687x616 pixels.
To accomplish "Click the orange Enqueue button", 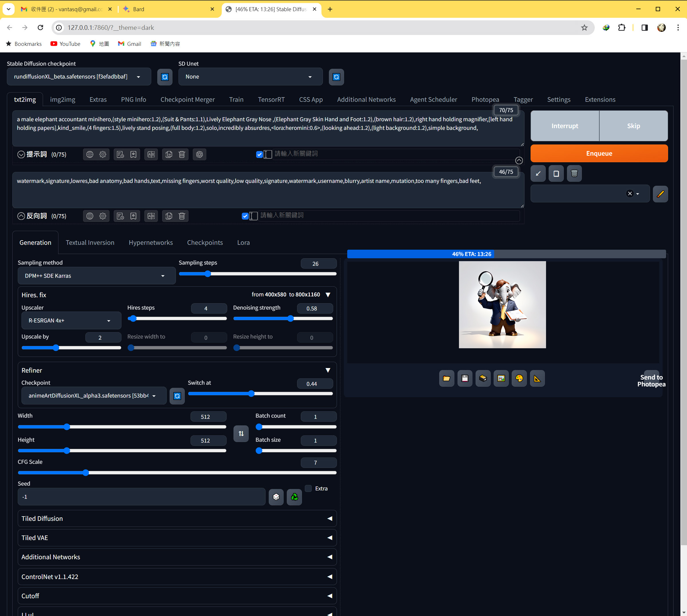I will 599,153.
